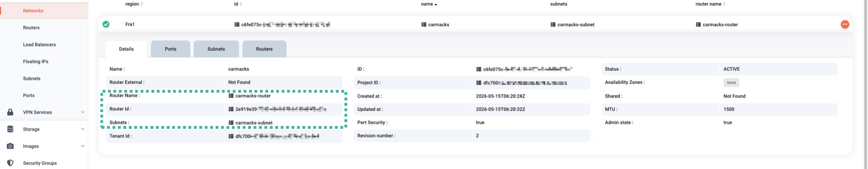Click the icon beside row carmacks-subnet
Image resolution: width=868 pixels, height=169 pixels.
coord(553,24)
